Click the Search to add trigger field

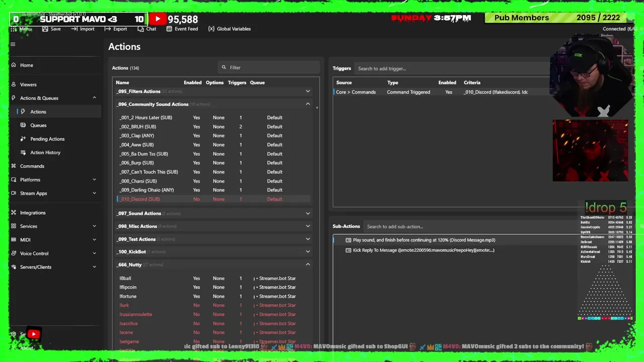(x=452, y=68)
